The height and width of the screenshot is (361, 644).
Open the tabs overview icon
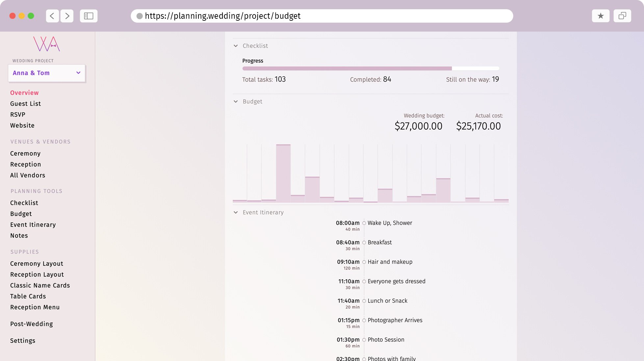pyautogui.click(x=622, y=16)
